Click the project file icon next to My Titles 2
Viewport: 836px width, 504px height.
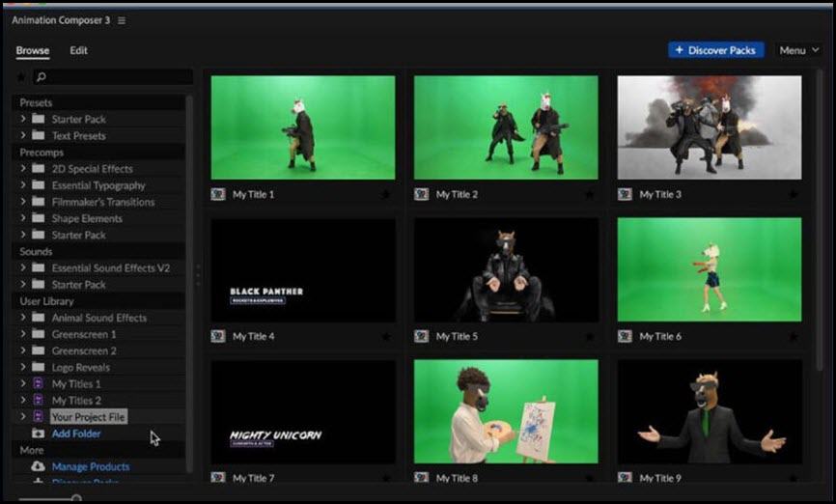click(x=38, y=400)
